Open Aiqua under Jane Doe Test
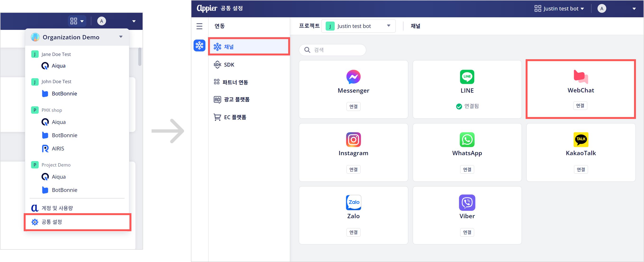This screenshot has width=644, height=262. pos(53,66)
